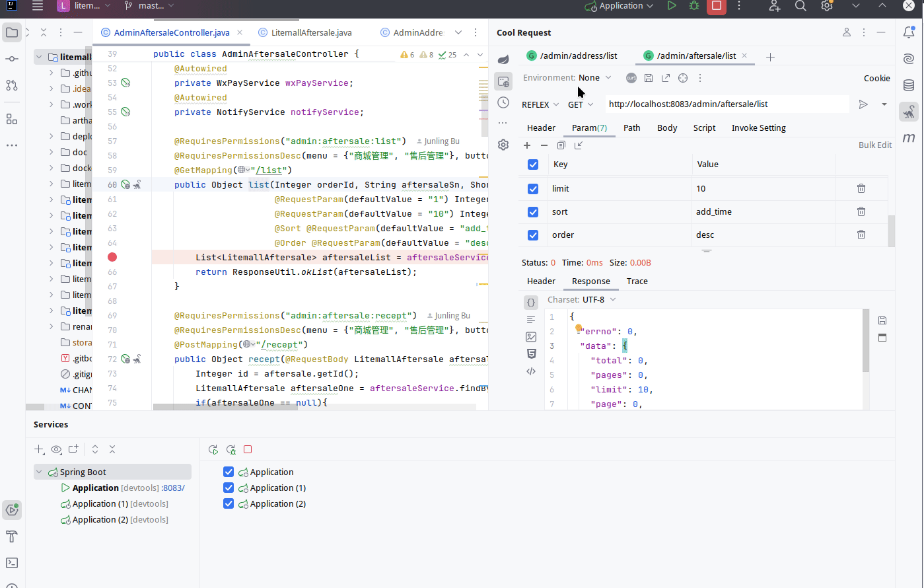Run the Application configuration
The image size is (924, 588).
pyautogui.click(x=672, y=6)
